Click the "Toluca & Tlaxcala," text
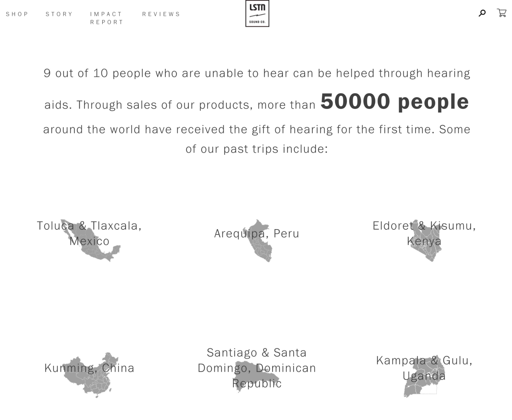This screenshot has width=512, height=420. point(89,226)
